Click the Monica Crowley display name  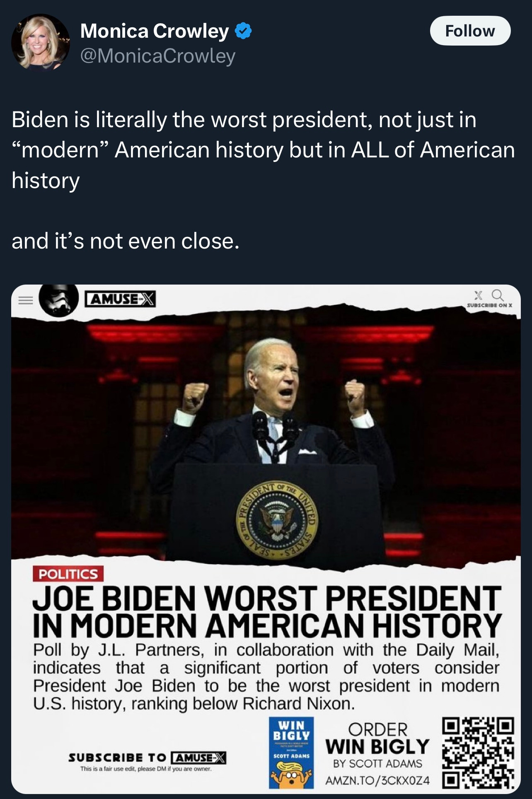154,31
